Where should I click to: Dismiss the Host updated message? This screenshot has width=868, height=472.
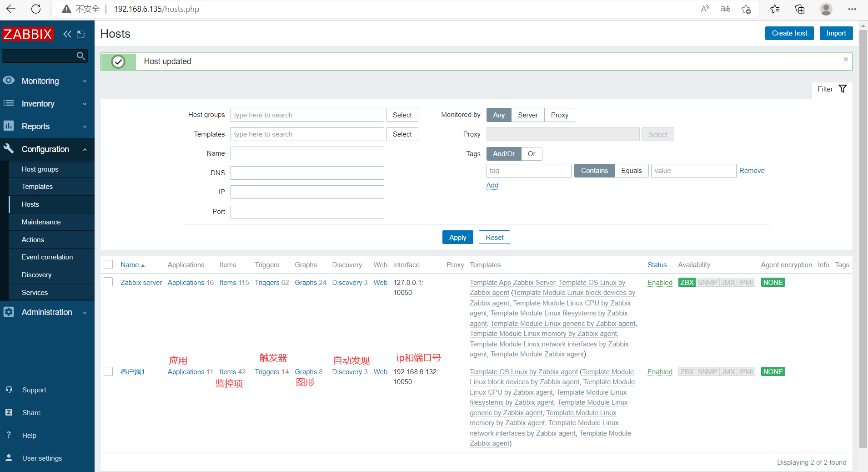point(846,59)
